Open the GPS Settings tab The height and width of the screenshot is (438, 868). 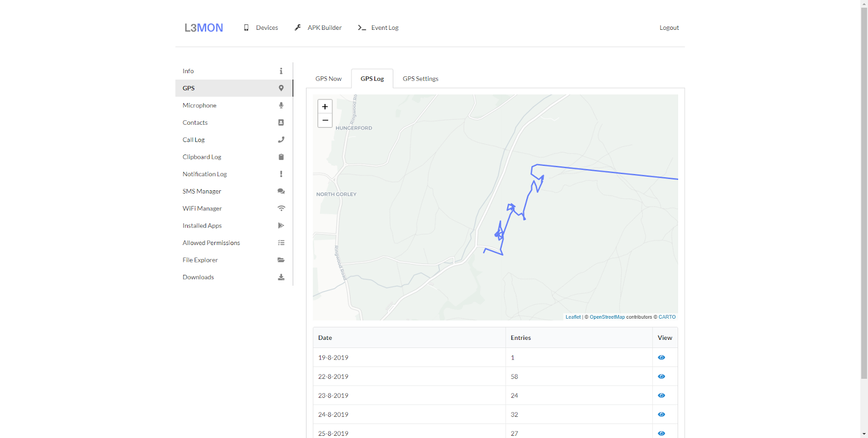coord(420,79)
